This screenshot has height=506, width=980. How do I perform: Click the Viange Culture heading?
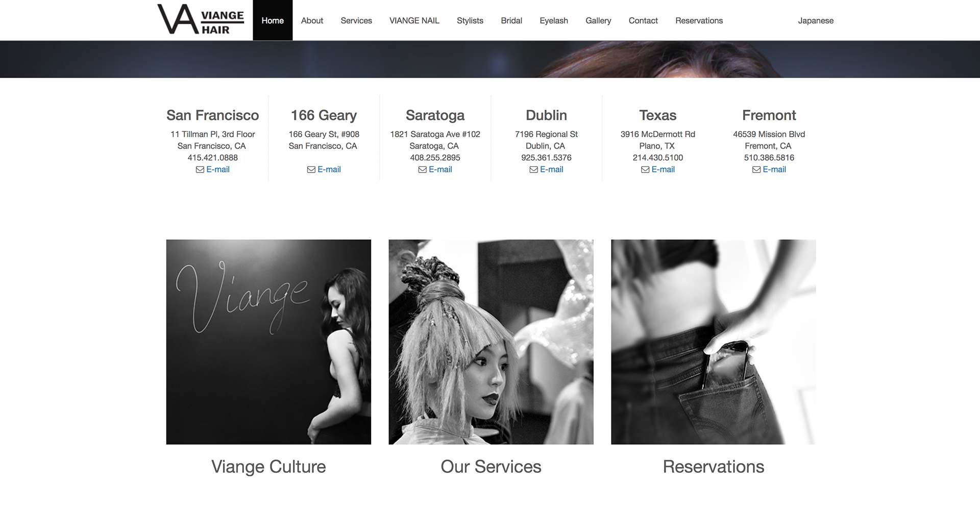click(x=268, y=467)
